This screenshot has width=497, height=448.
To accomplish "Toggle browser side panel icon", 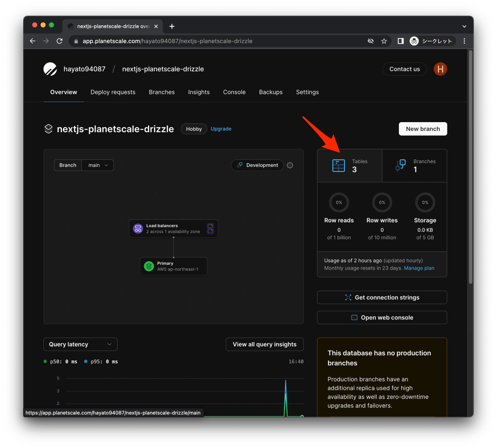I will pos(400,41).
